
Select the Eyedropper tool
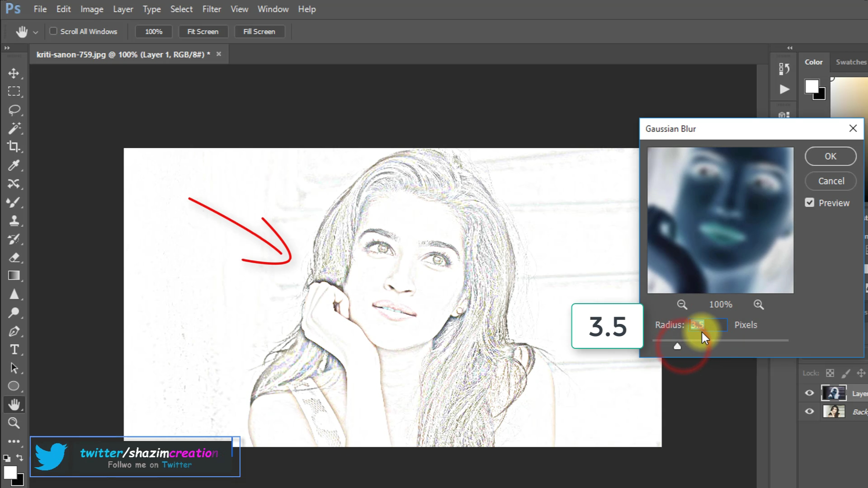click(x=14, y=165)
